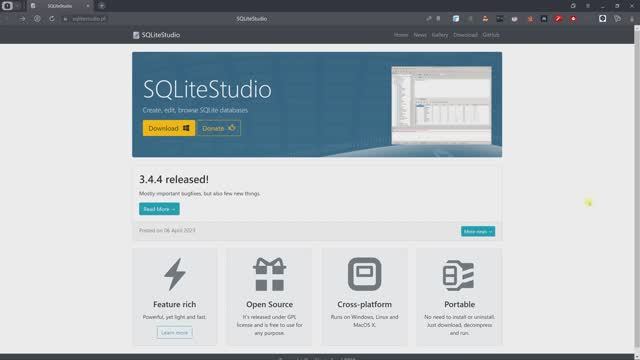
Task: Open the News nav link
Action: [420, 35]
